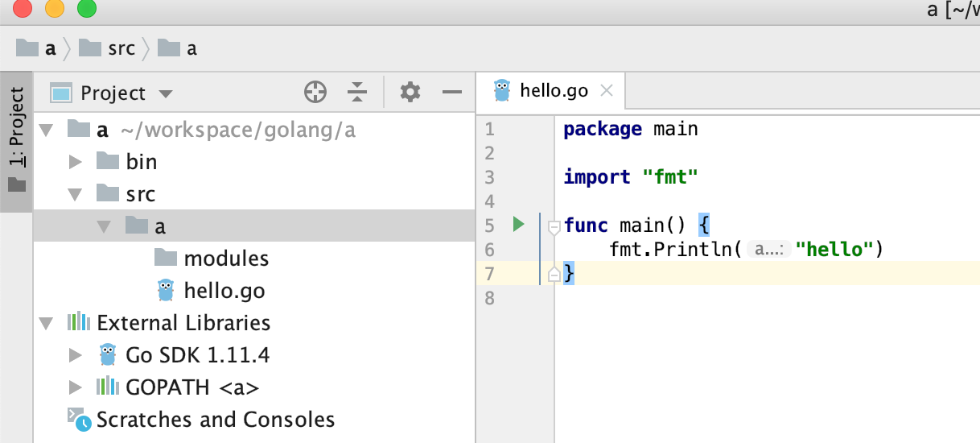980x443 pixels.
Task: Toggle fold marker at closing brace line 7
Action: 554,275
